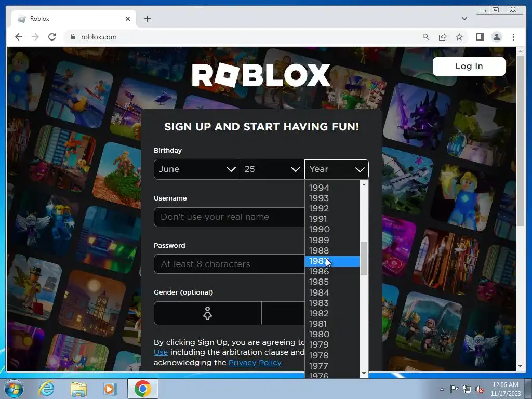Toggle the Year dropdown

(336, 169)
